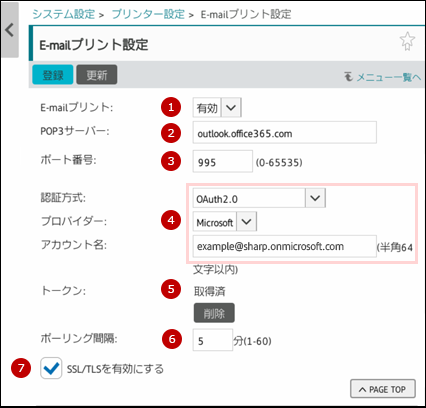Jump to top with PAGE TOP button
Screen dimensions: 426x408
pyautogui.click(x=383, y=389)
